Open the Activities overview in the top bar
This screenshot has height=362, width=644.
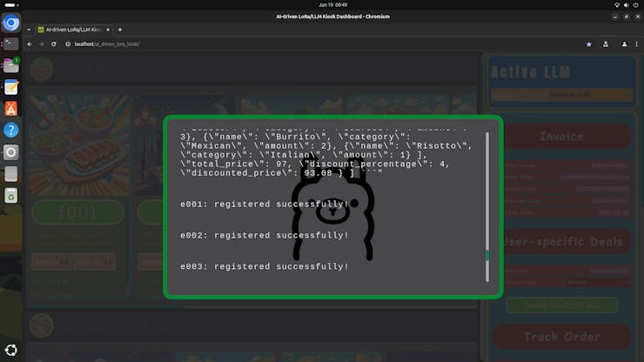tap(11, 5)
